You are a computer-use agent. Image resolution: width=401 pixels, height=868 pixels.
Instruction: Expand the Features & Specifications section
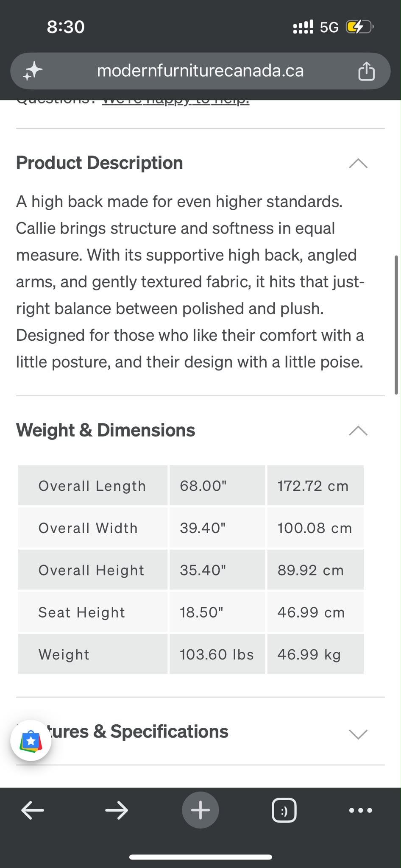[x=358, y=734]
